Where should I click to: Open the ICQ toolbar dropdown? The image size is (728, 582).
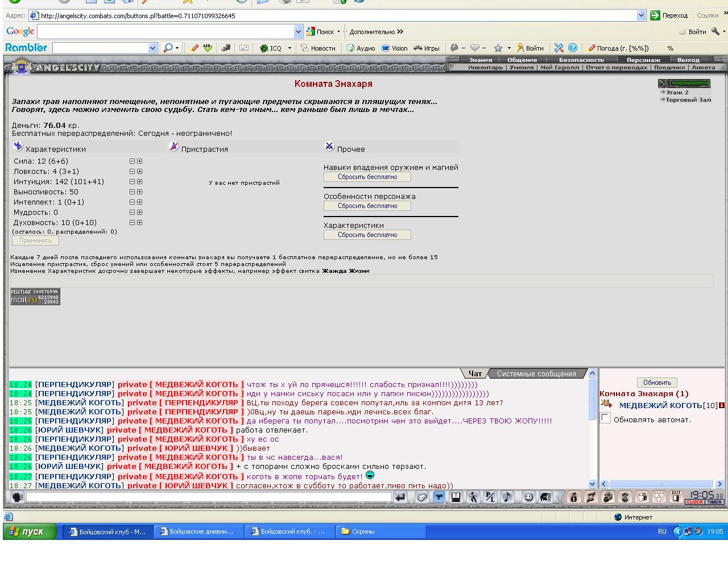pos(289,48)
